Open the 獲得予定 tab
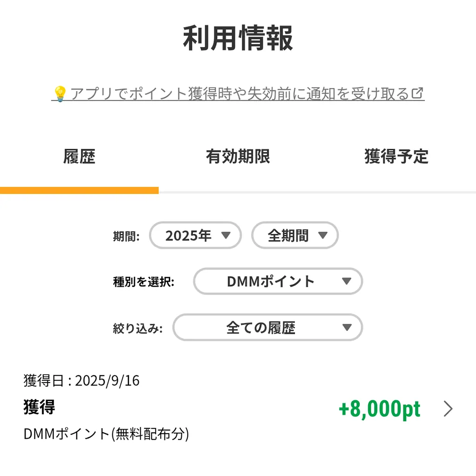 click(396, 157)
